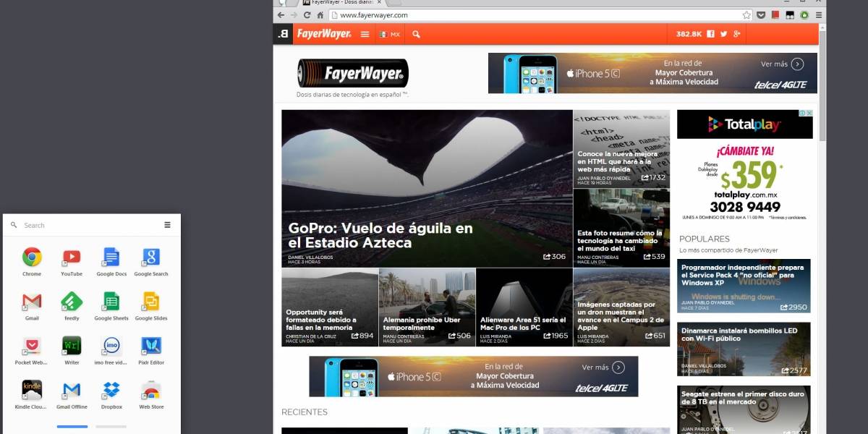Open the taxi photo article
Image resolution: width=868 pixels, height=434 pixels.
(621, 228)
